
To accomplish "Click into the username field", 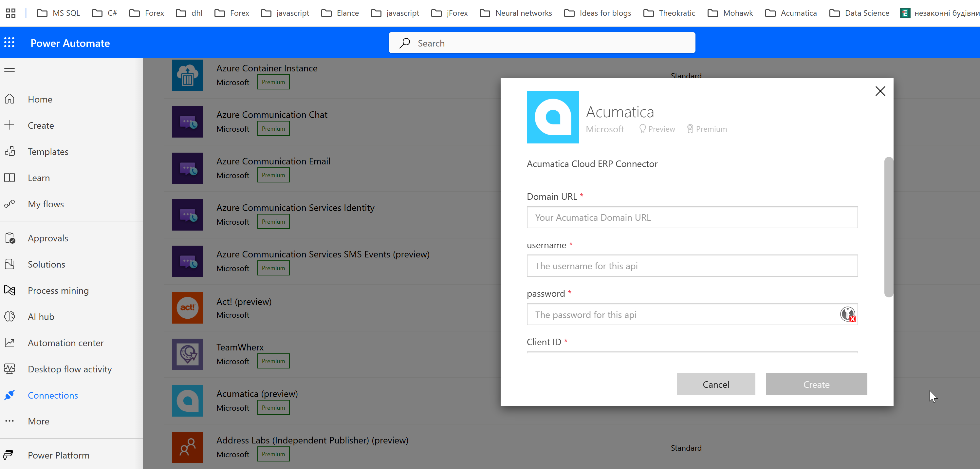I will click(x=692, y=266).
